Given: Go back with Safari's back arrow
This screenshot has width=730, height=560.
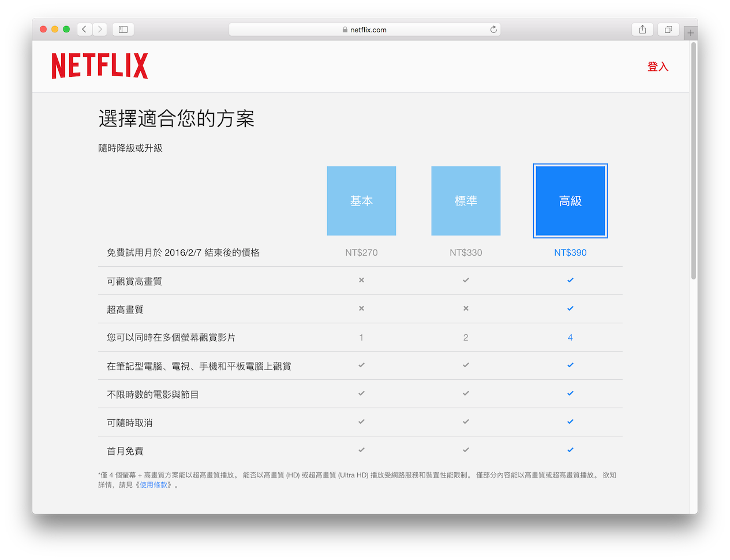Looking at the screenshot, I should [x=85, y=29].
